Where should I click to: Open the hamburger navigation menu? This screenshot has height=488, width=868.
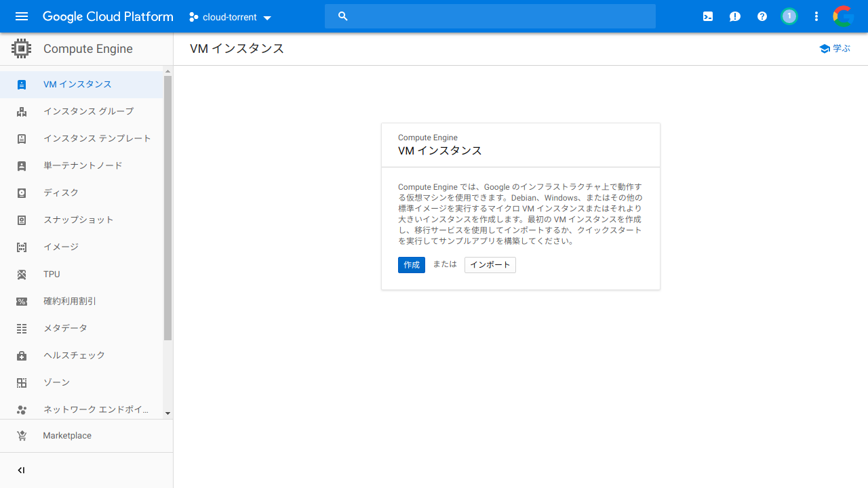point(22,16)
